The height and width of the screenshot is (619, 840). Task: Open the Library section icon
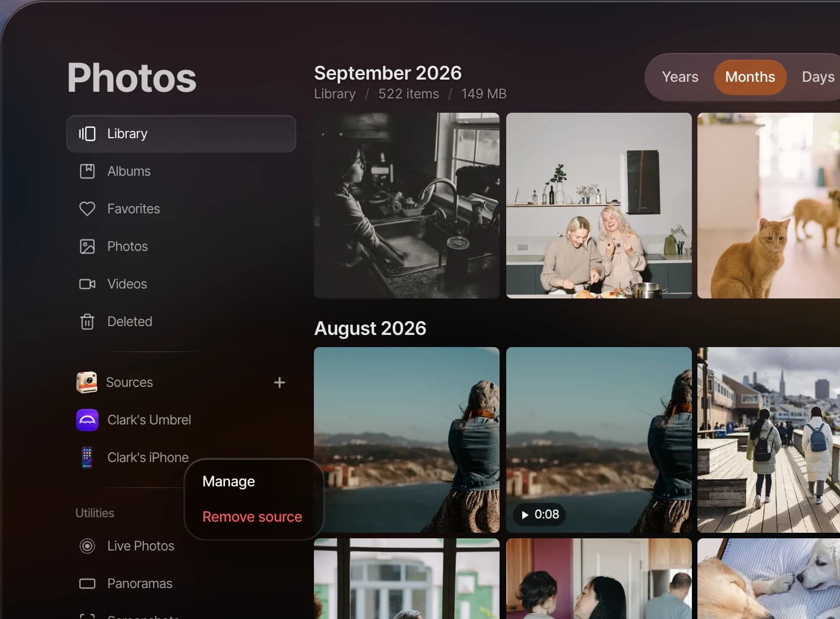pyautogui.click(x=87, y=134)
